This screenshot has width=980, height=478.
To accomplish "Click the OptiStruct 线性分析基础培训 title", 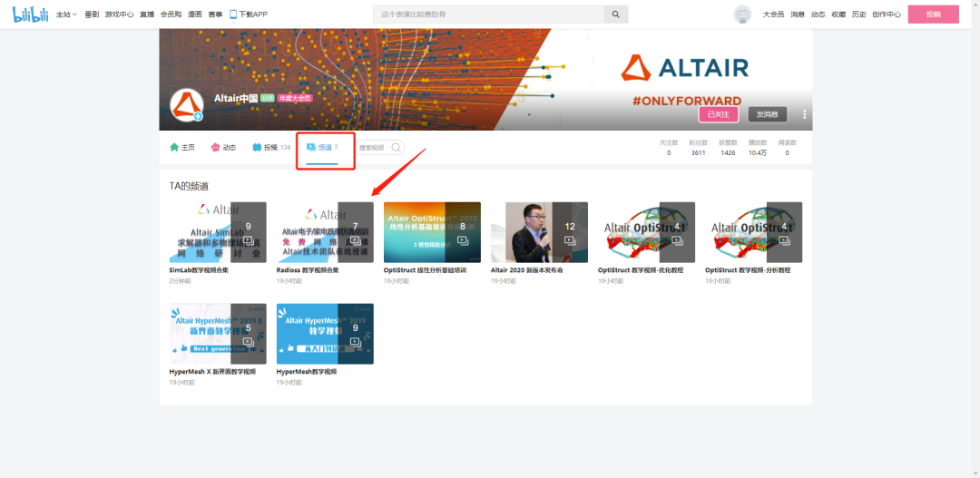I will (425, 270).
